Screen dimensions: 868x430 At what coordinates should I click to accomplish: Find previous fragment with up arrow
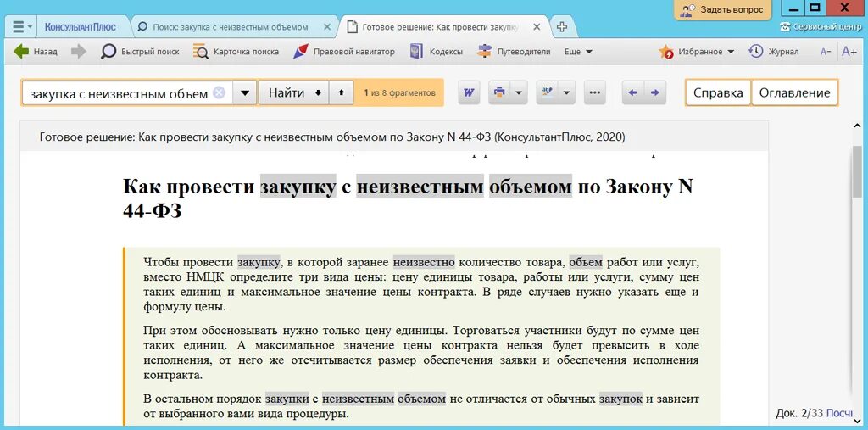coord(341,92)
